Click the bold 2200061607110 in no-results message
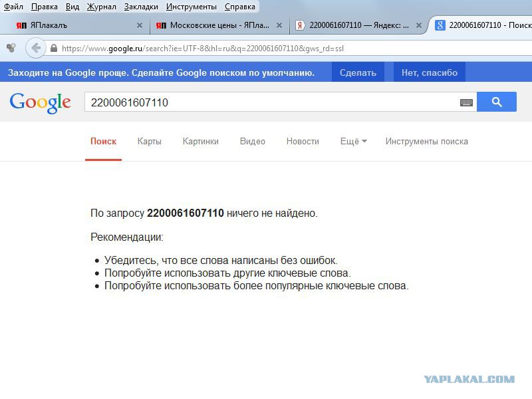The image size is (532, 399). click(x=186, y=213)
